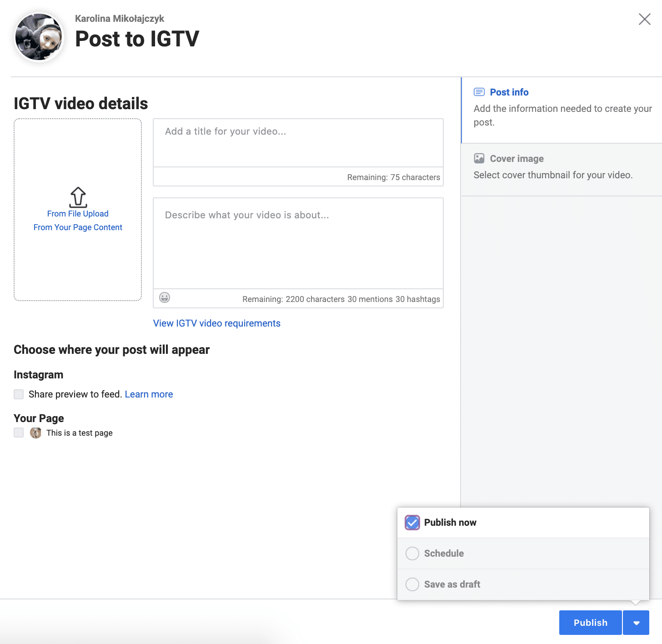This screenshot has width=662, height=644.
Task: Focus the video description text area
Action: tap(298, 243)
